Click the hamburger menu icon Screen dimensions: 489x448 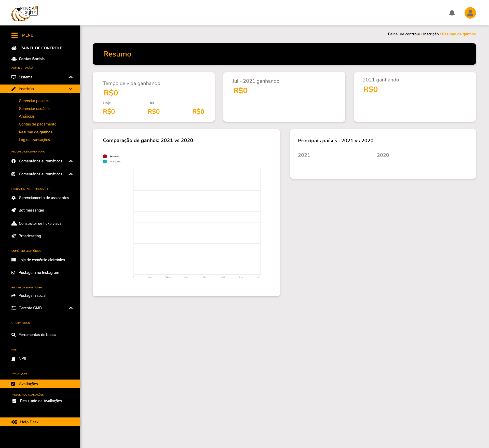point(15,35)
